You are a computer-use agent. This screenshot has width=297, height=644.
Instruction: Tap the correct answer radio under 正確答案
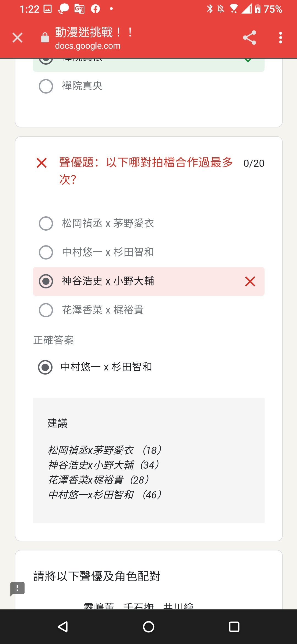pos(45,367)
